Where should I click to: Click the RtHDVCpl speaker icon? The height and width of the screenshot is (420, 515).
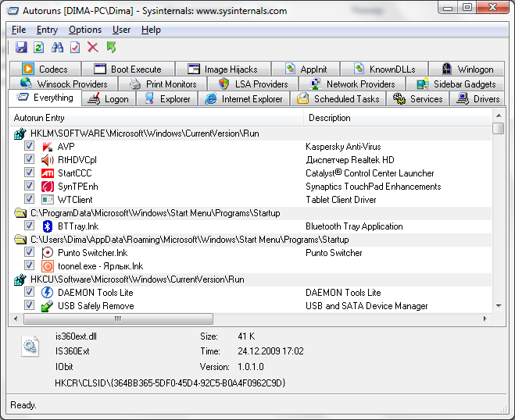click(48, 160)
